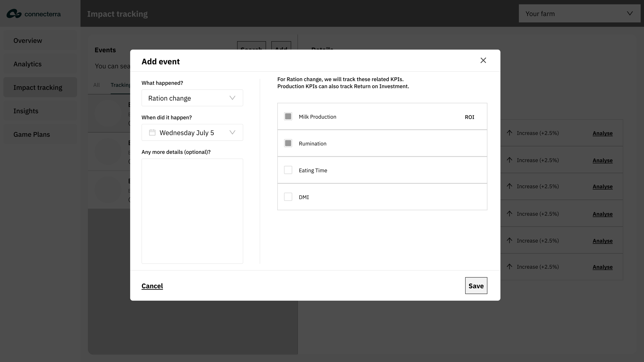Toggle the Rumination checkbox

point(288,143)
